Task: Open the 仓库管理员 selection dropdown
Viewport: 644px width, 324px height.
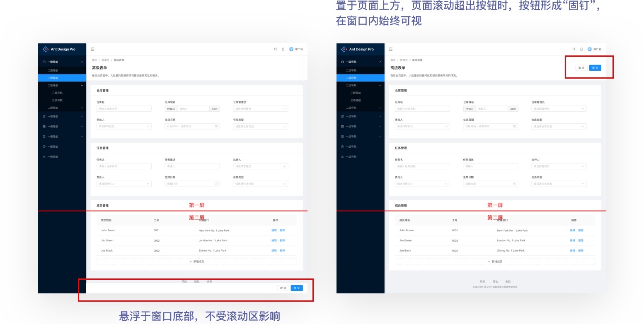Action: tap(260, 108)
